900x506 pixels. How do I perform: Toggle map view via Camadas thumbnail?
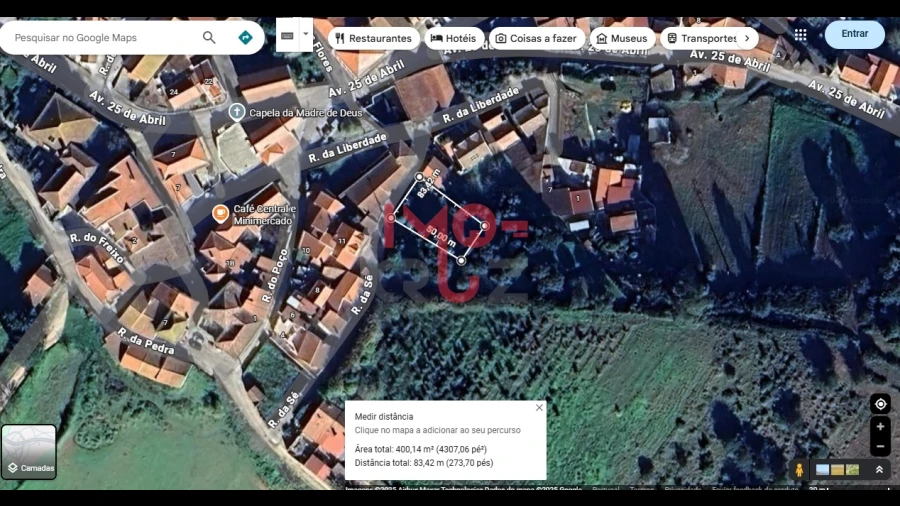pos(29,452)
